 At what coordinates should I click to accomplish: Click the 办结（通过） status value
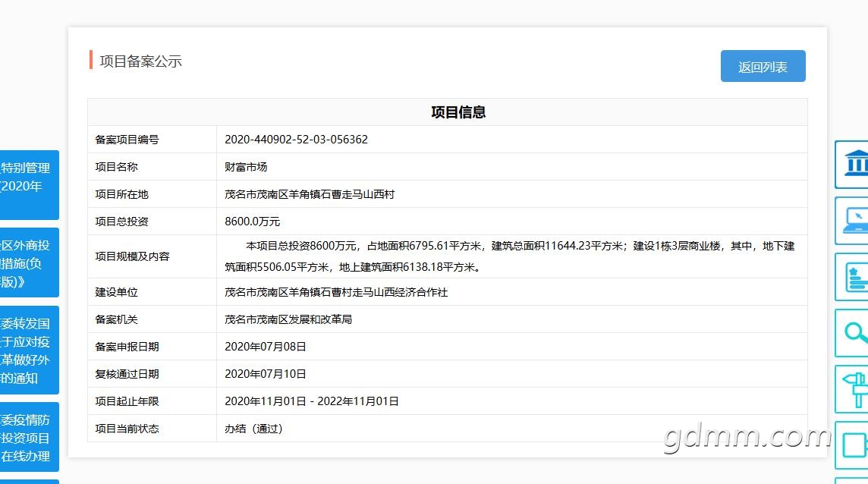(253, 429)
